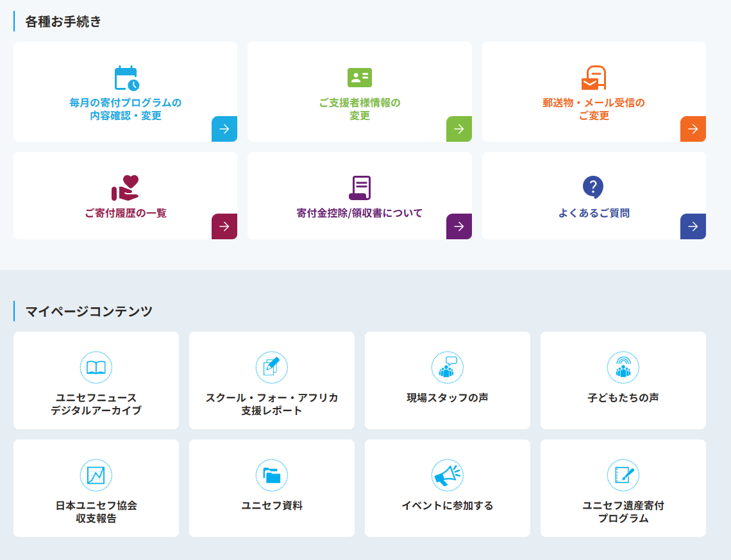Open スクール・フォー・アフリカ支援レポート link
The height and width of the screenshot is (560, 731).
coord(272,404)
